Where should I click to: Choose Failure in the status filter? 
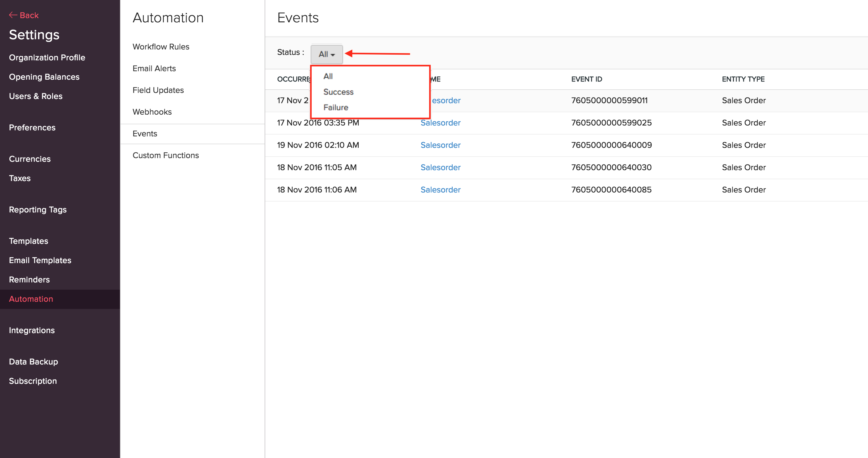click(335, 107)
